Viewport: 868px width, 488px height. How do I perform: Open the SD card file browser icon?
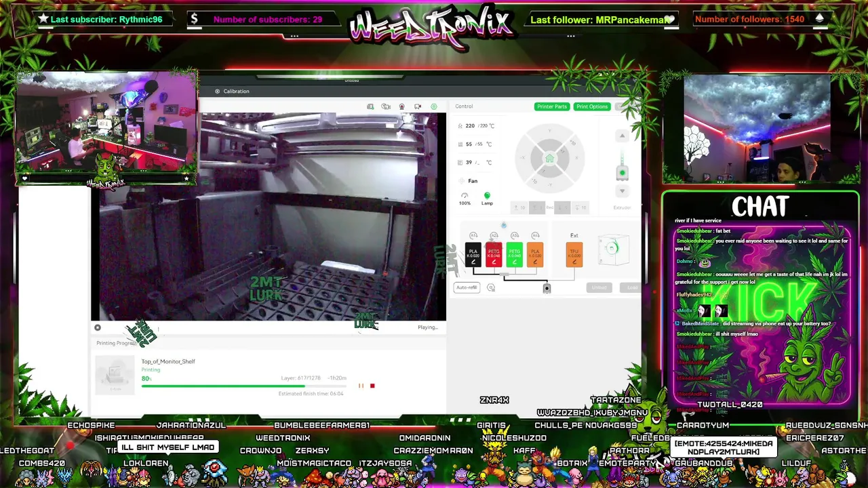370,106
